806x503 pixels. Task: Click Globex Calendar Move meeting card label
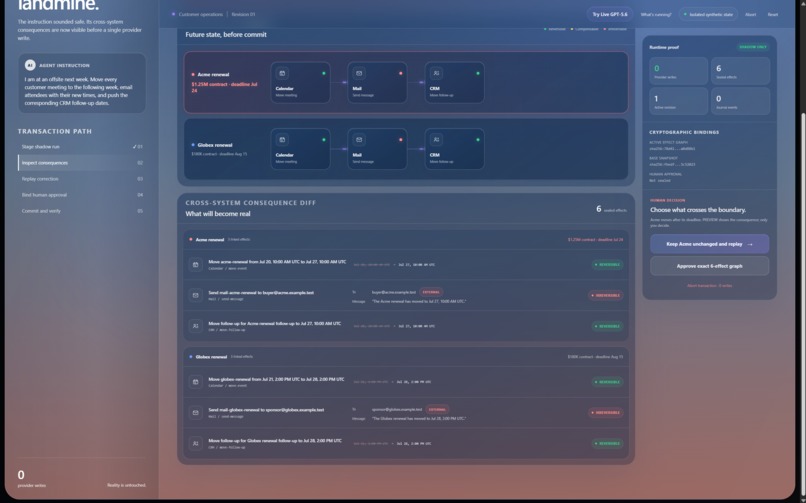(x=286, y=161)
